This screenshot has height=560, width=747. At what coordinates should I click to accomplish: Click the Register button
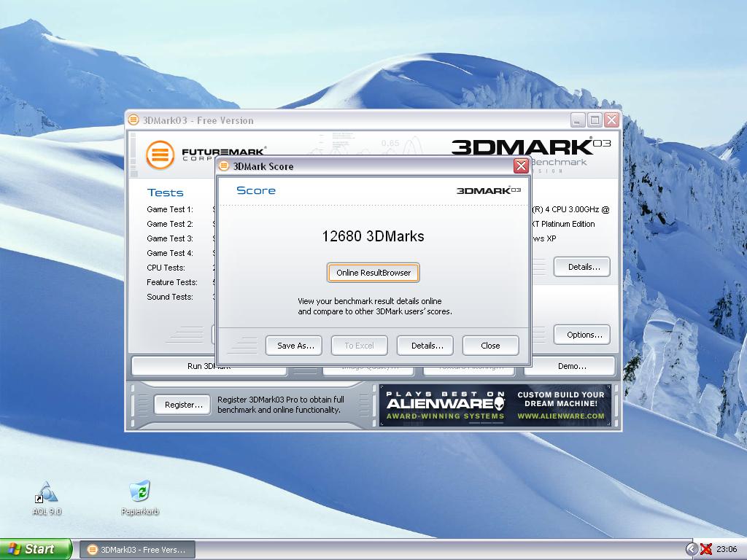point(182,405)
